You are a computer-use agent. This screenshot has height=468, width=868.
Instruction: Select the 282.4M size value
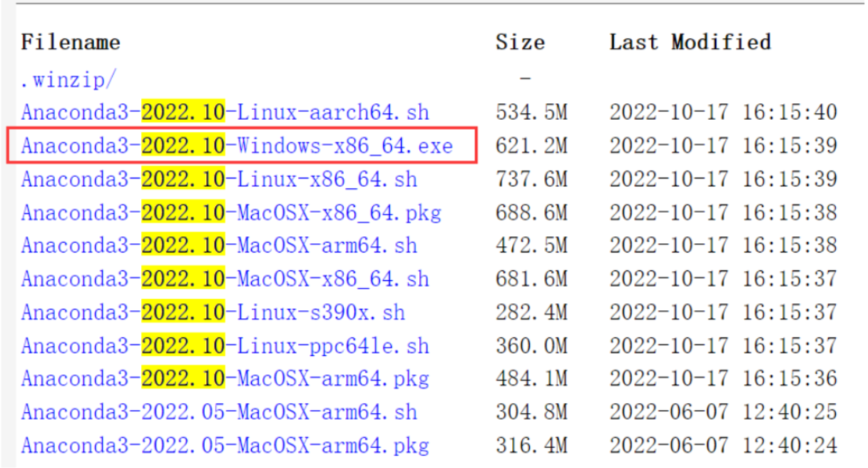coord(531,312)
